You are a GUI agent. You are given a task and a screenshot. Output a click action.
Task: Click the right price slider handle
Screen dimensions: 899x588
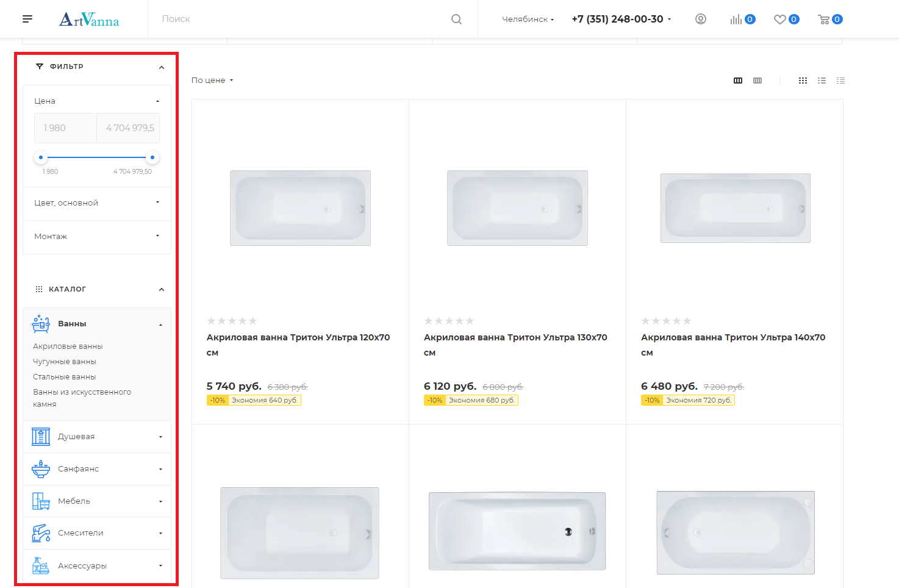(x=152, y=157)
